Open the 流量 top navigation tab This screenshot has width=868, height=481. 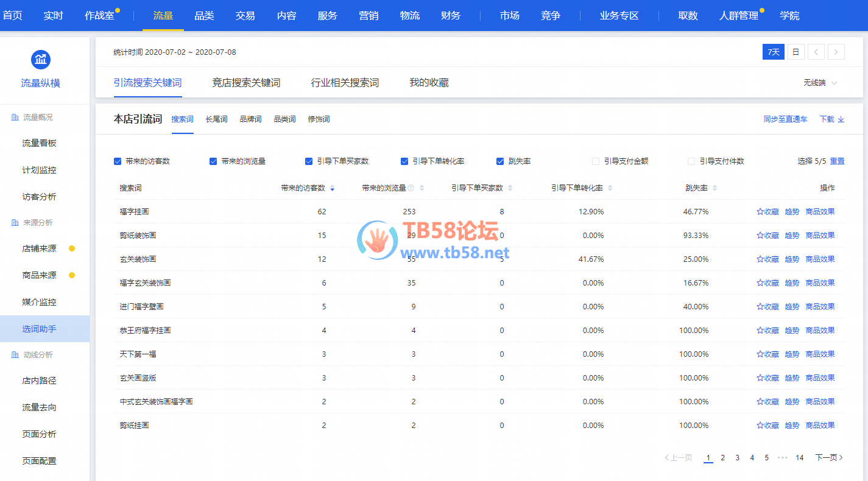[163, 15]
